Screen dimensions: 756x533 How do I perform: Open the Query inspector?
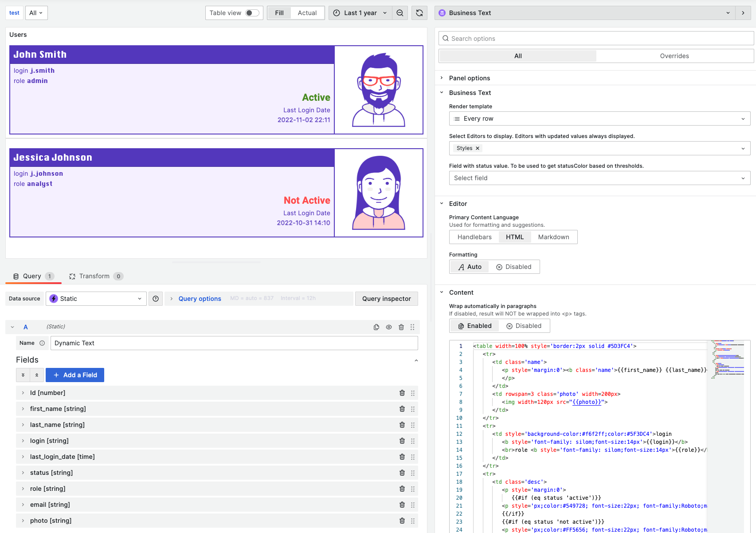click(387, 299)
